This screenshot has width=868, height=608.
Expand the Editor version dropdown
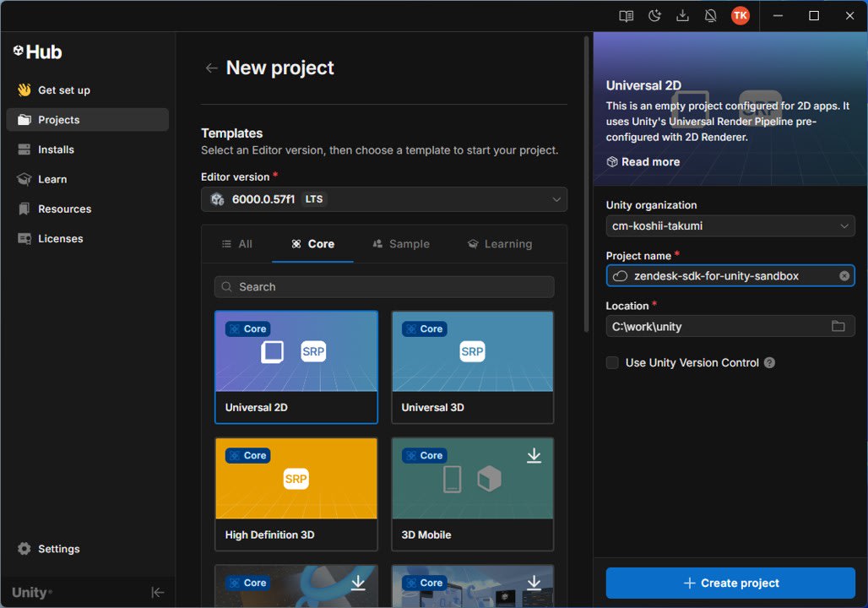point(384,199)
